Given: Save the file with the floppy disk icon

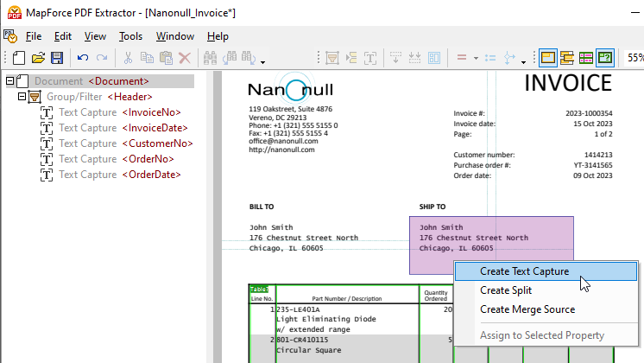Looking at the screenshot, I should (x=56, y=58).
